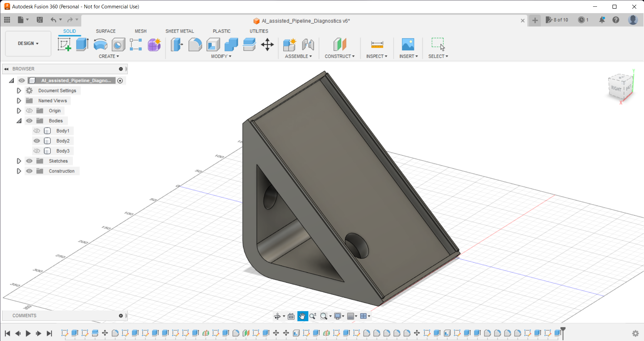The image size is (644, 341).
Task: Select the Press Pull modify tool
Action: click(177, 45)
